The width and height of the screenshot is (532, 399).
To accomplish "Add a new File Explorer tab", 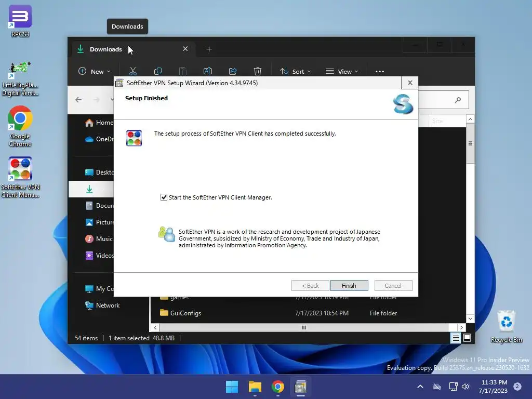I will (209, 49).
